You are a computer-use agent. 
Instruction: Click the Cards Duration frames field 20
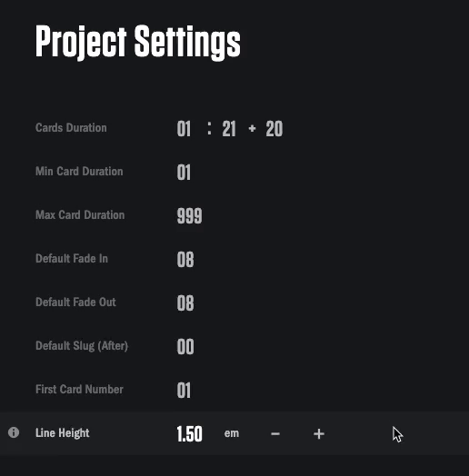[274, 129]
